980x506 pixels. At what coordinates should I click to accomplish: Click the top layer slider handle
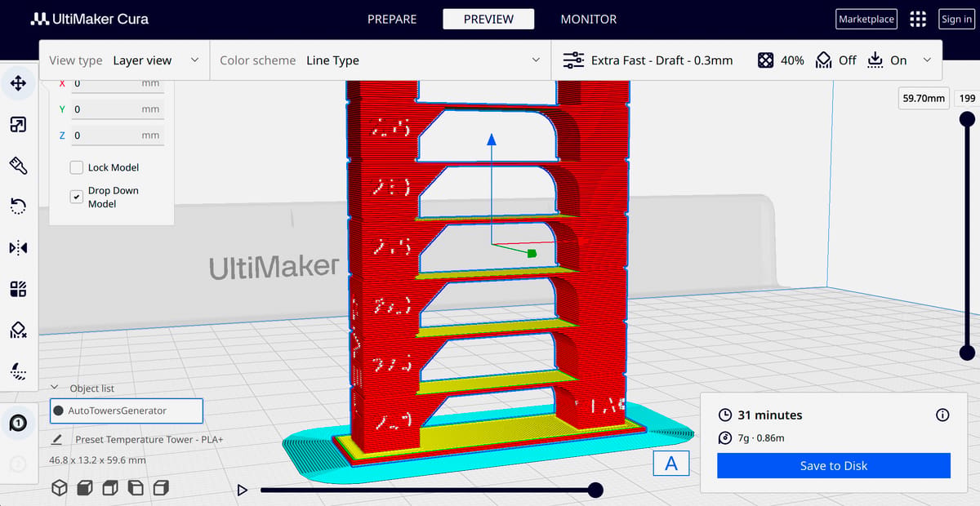point(967,119)
